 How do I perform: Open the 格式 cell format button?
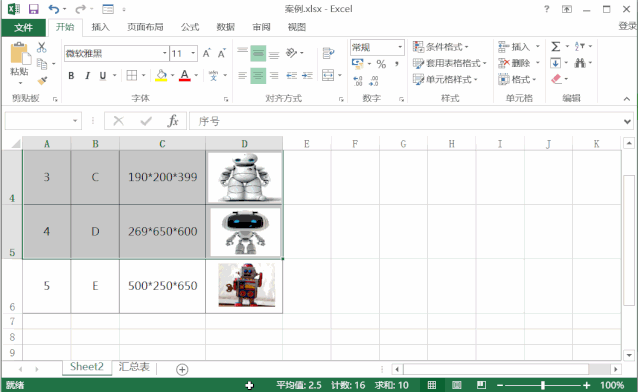[x=518, y=79]
